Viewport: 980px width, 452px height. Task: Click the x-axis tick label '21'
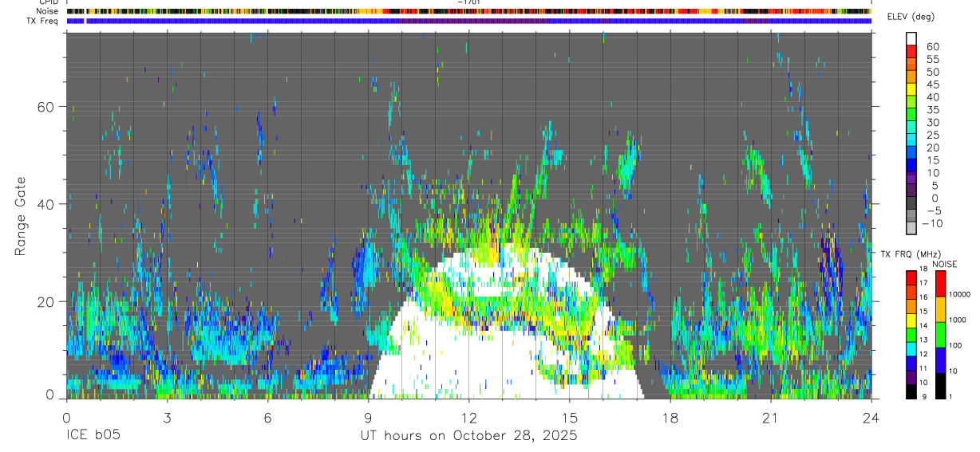pos(770,417)
